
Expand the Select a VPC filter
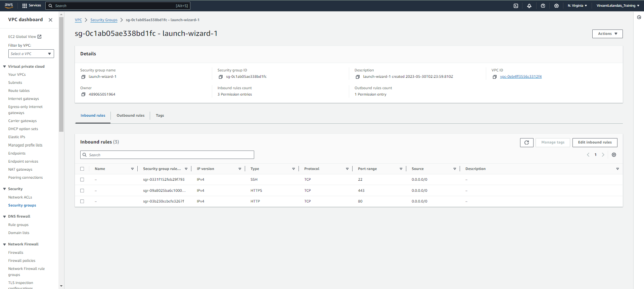pyautogui.click(x=31, y=54)
